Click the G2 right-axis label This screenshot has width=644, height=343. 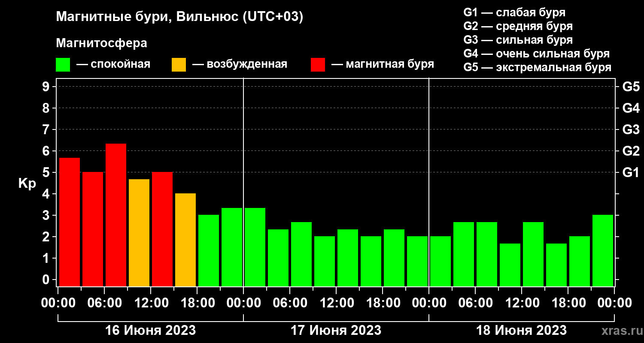coord(631,151)
